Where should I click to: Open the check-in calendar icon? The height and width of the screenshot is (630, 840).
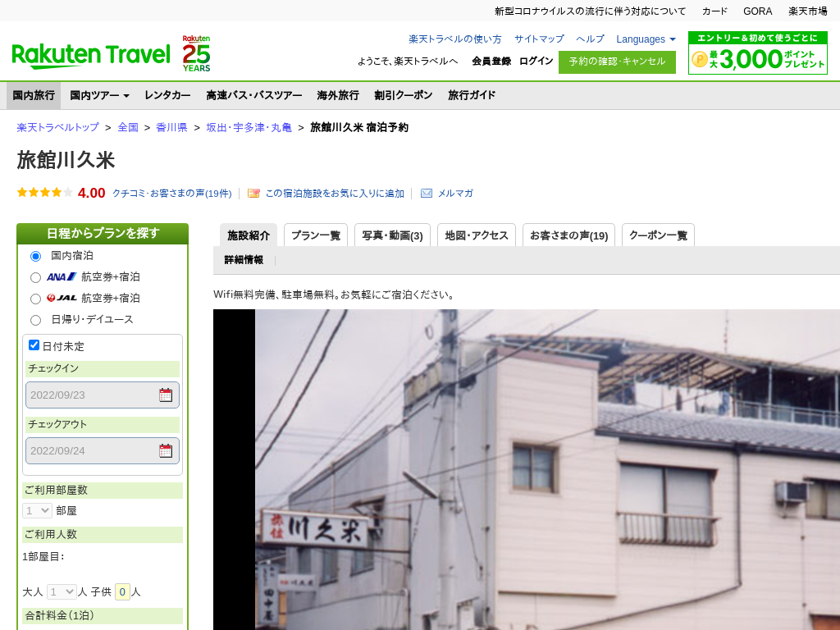[x=166, y=395]
